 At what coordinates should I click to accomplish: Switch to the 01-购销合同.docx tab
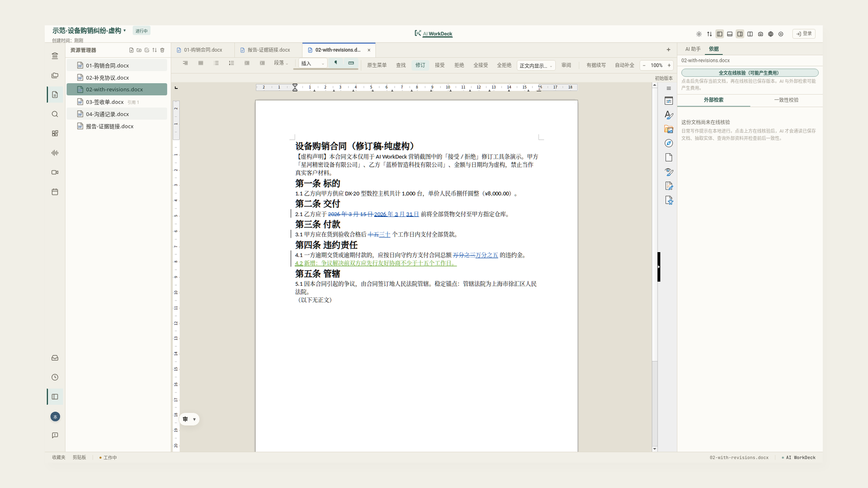(203, 50)
